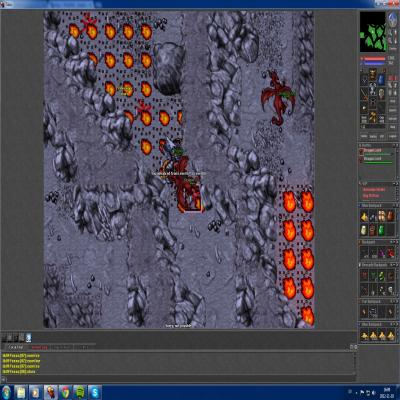
Task: Toggle the Battle panel button
Action: 373,136
